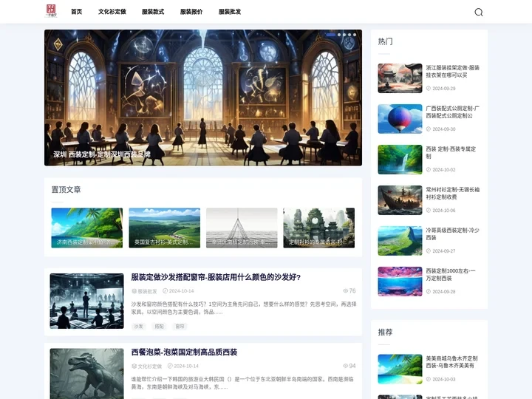Click clock icon next to 2024-10-02 in sidebar
This screenshot has height=399, width=532.
click(428, 170)
